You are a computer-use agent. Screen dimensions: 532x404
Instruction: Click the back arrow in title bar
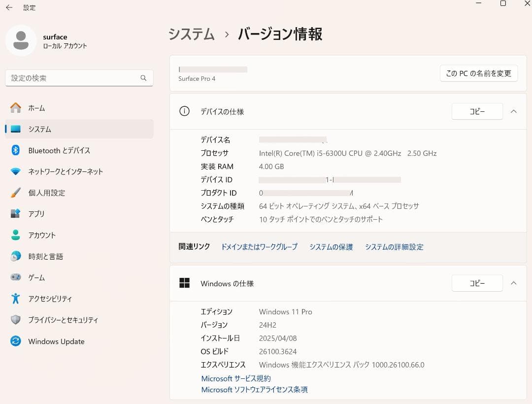(9, 7)
